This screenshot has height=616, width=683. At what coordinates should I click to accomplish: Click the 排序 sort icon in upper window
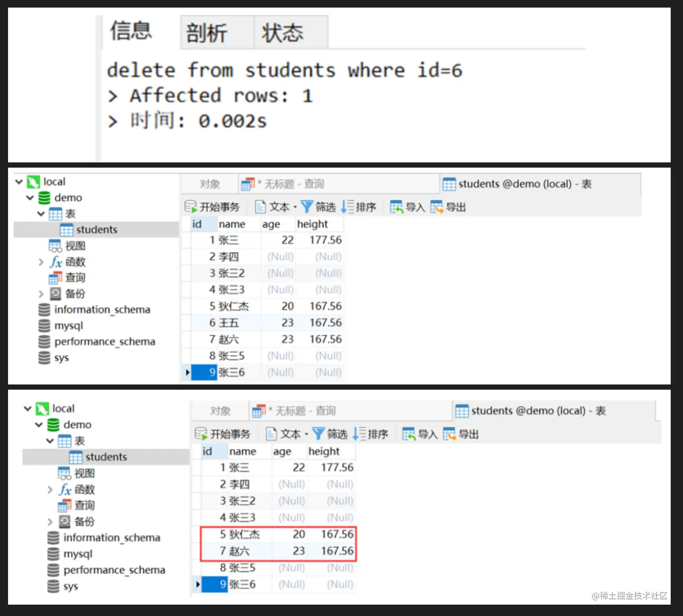[347, 207]
